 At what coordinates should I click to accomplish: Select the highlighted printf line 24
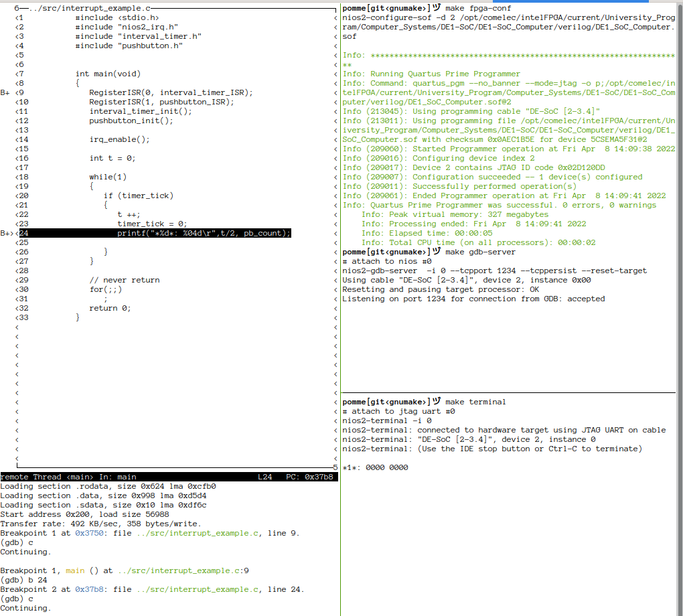coord(204,233)
